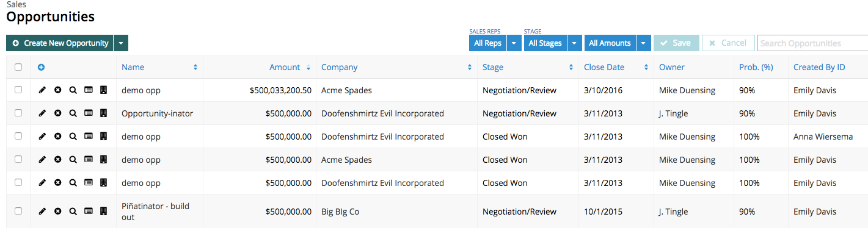Click blue plus icon in table header
The height and width of the screenshot is (228, 868).
41,67
